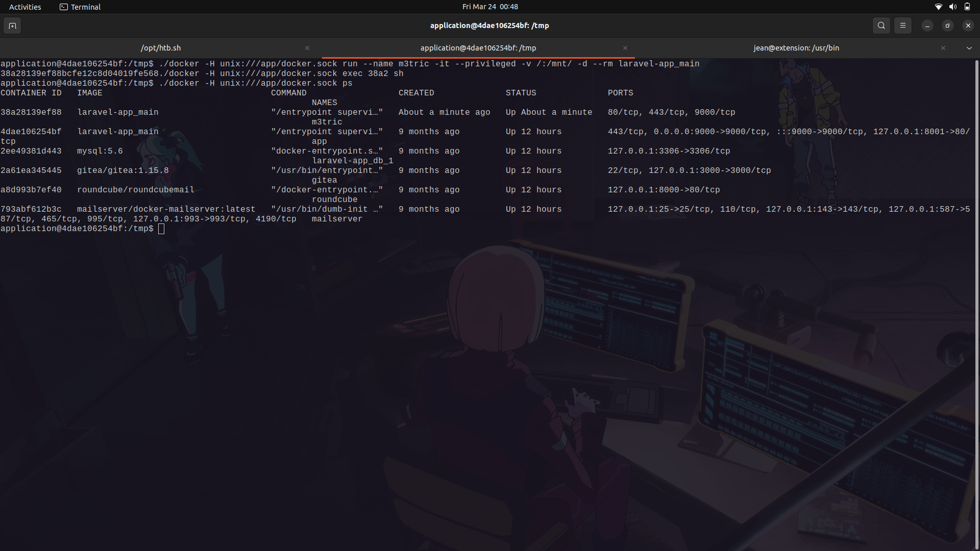Open the system status tray menu

pyautogui.click(x=953, y=7)
